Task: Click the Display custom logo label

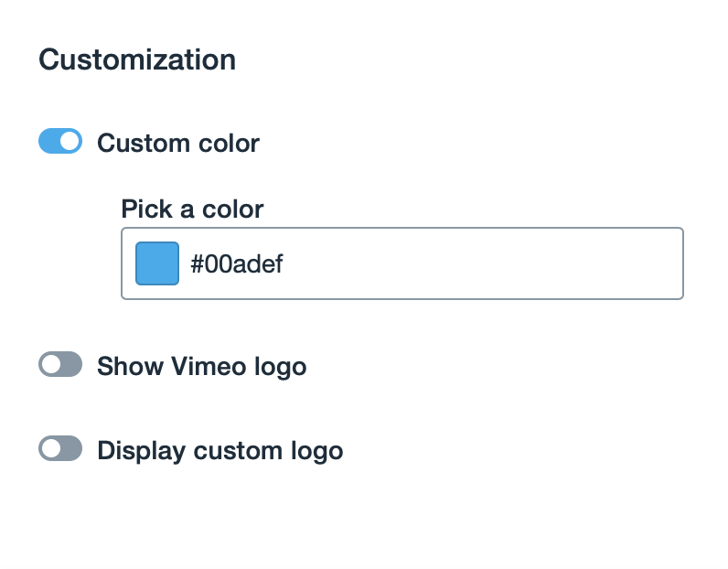Action: pos(219,451)
